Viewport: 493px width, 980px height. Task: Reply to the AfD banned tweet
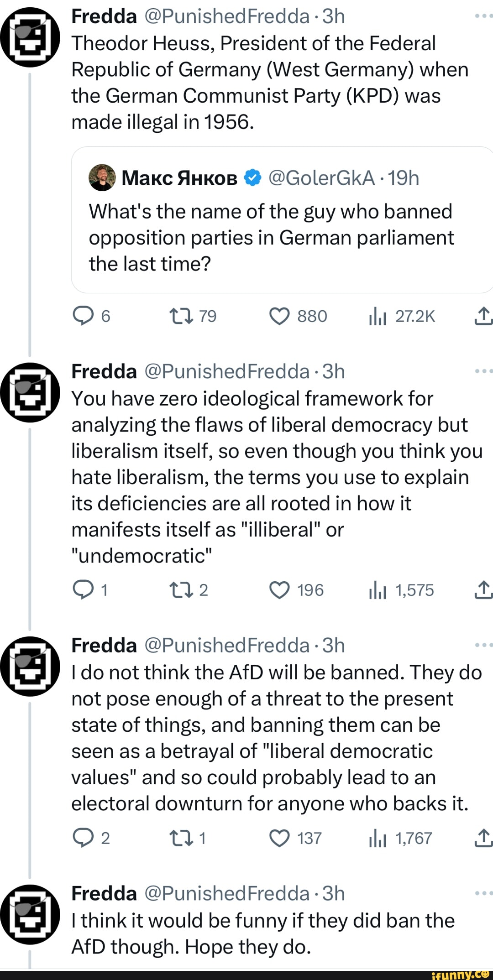tap(83, 838)
